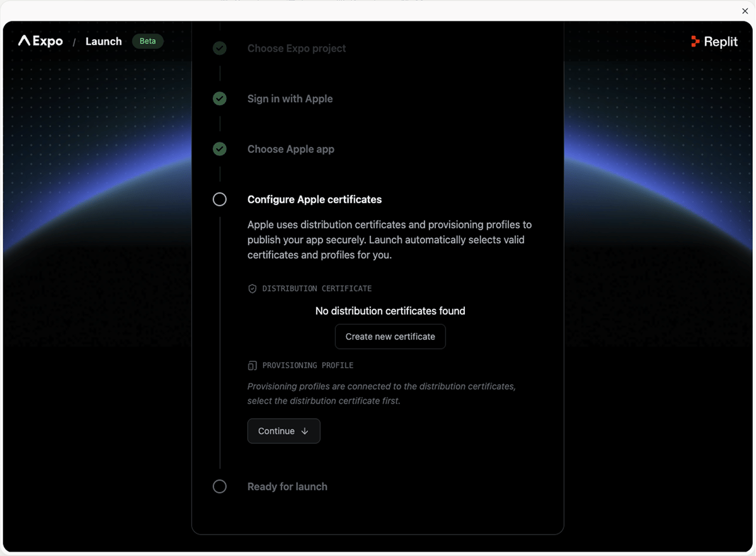This screenshot has height=556, width=756.
Task: Click the empty circle beside Configure Apple certificates
Action: pos(219,200)
